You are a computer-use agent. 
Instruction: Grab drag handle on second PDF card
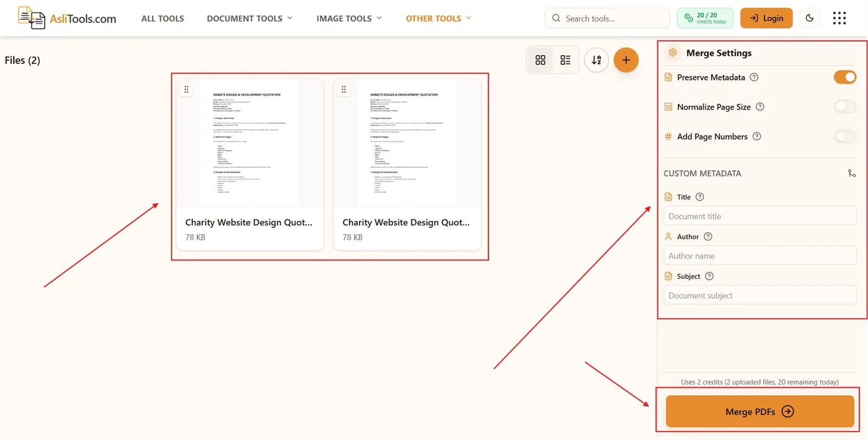click(343, 89)
